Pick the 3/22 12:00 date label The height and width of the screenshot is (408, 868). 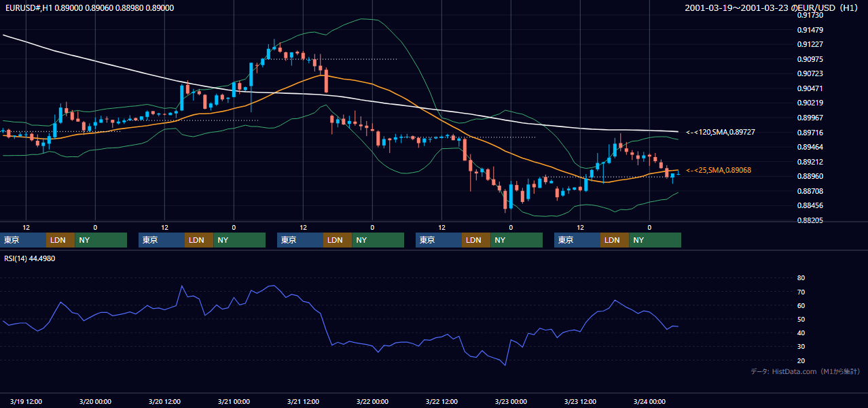pos(441,401)
